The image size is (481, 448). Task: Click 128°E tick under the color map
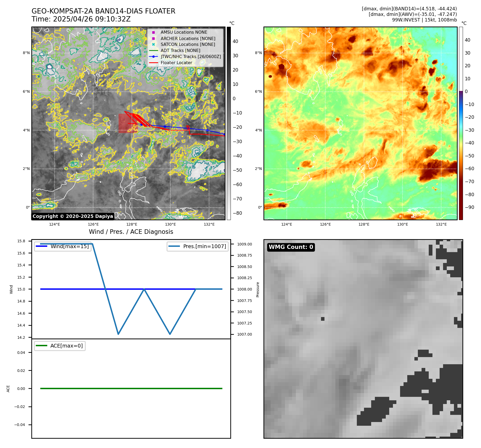coord(364,225)
